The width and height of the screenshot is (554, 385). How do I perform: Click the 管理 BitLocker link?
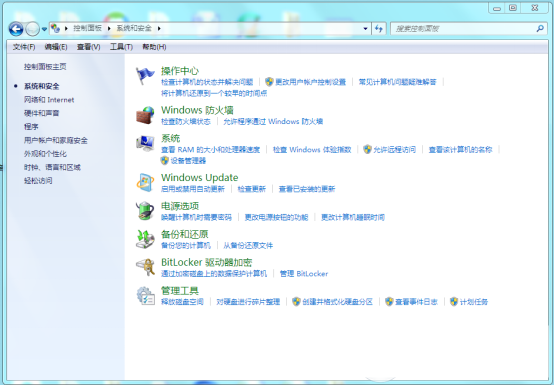[x=304, y=274]
